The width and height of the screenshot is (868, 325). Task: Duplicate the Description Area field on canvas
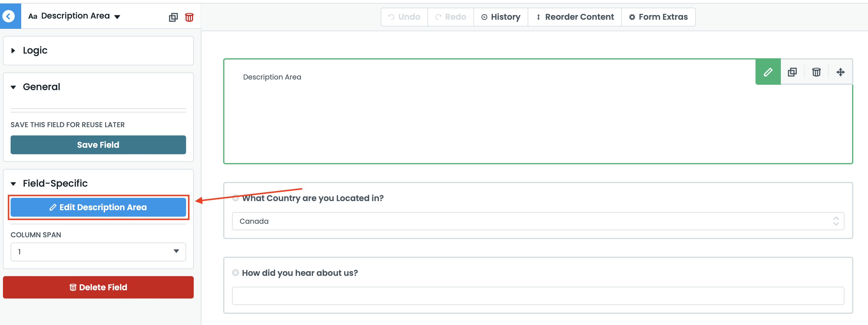tap(792, 72)
